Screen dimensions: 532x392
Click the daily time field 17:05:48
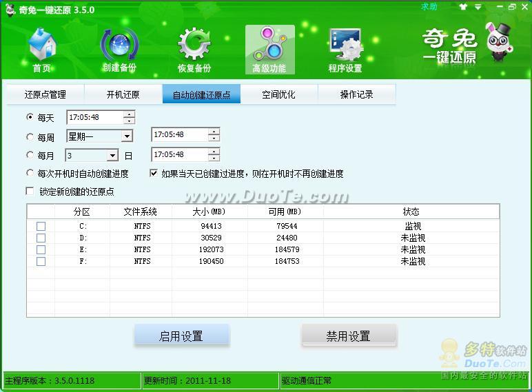tap(95, 117)
